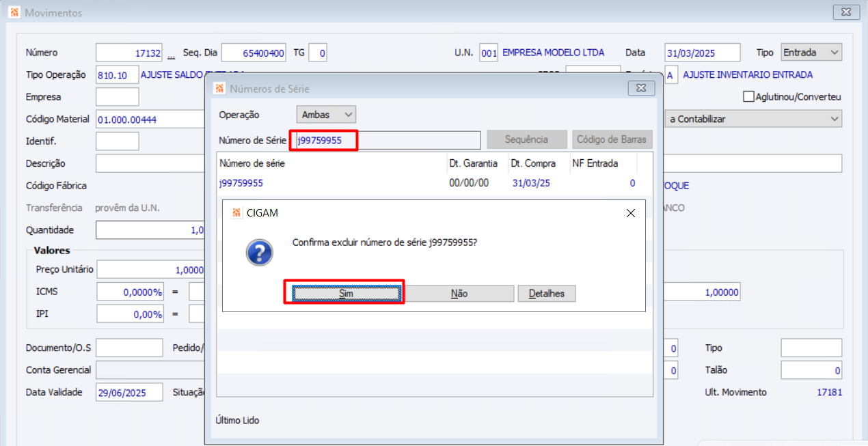
Task: Open the Tipo dropdown showing Entrada
Action: coord(811,53)
